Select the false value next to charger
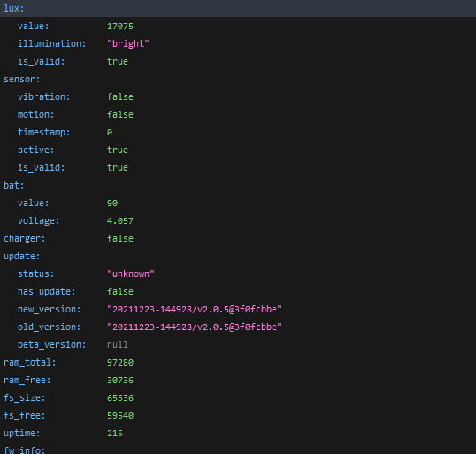This screenshot has width=476, height=454. [x=120, y=238]
